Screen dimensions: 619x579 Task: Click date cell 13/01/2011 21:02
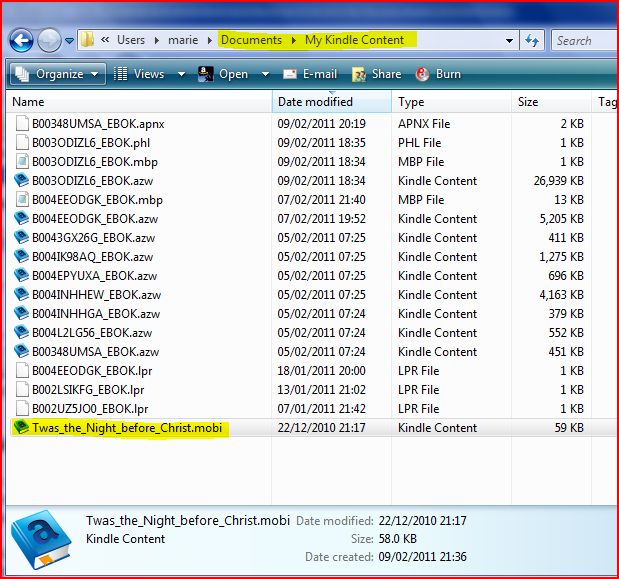[x=321, y=390]
